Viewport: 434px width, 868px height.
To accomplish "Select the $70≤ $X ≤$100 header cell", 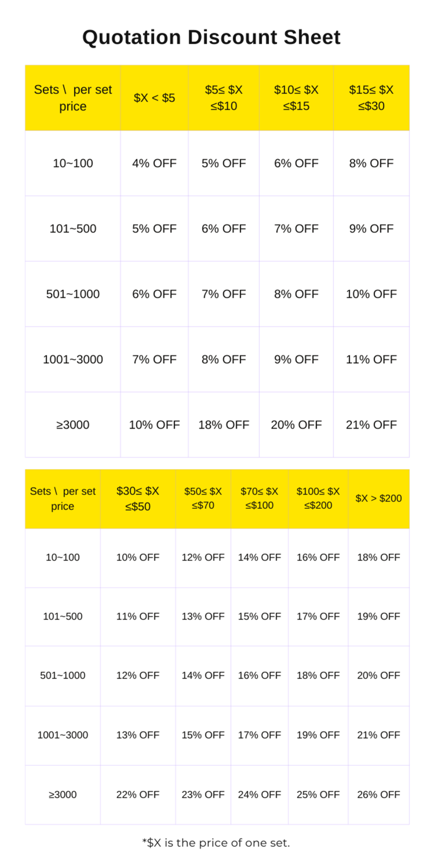I will click(259, 498).
